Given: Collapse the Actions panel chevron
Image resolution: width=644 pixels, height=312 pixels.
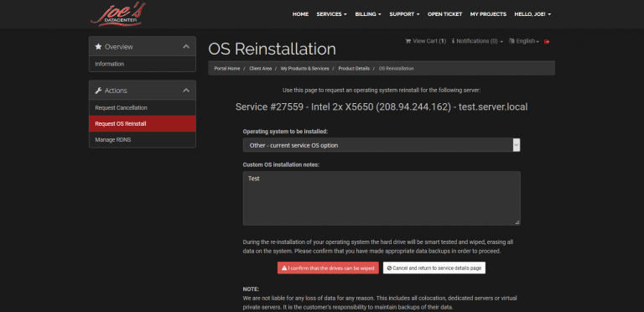Looking at the screenshot, I should (186, 91).
